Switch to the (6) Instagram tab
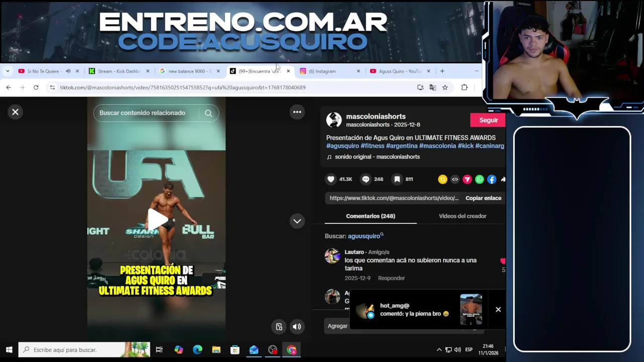 (x=323, y=71)
